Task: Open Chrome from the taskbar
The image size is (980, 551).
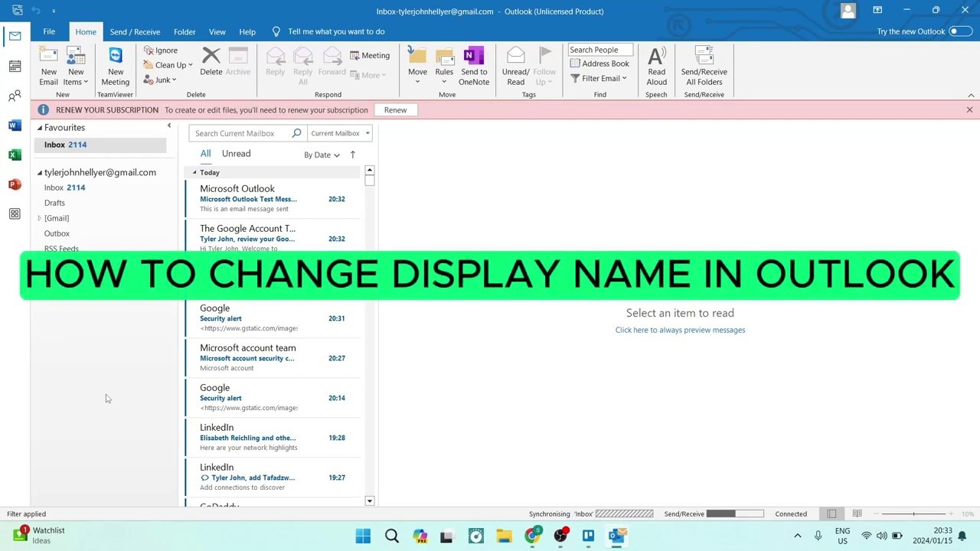Action: click(x=532, y=536)
